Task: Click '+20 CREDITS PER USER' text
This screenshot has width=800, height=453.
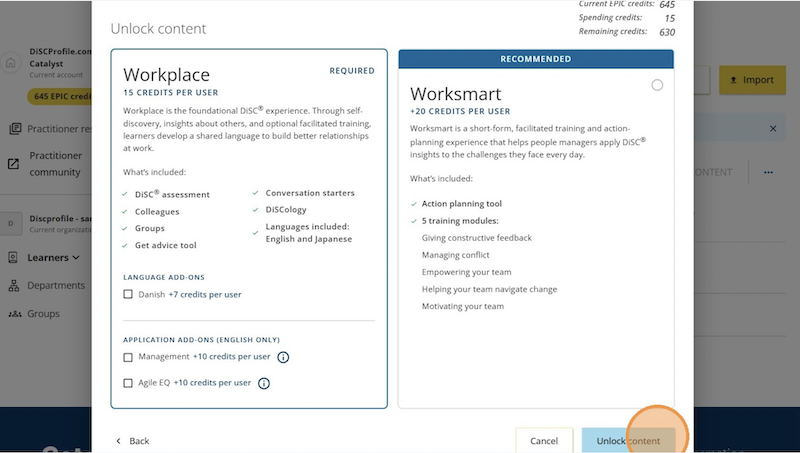Action: point(460,111)
